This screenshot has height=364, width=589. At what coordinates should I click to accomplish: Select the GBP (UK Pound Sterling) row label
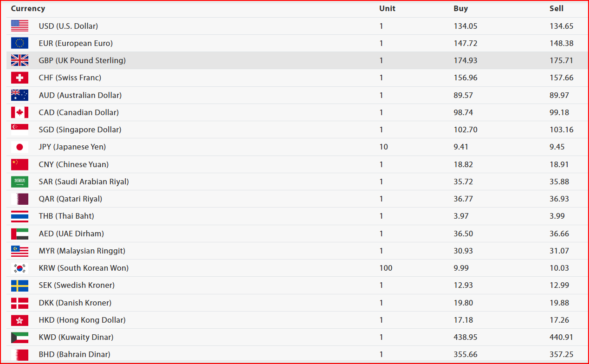pos(82,60)
